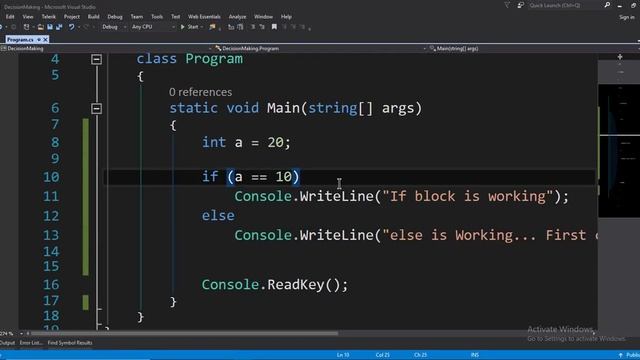Open the Telerik menu

coord(49,17)
